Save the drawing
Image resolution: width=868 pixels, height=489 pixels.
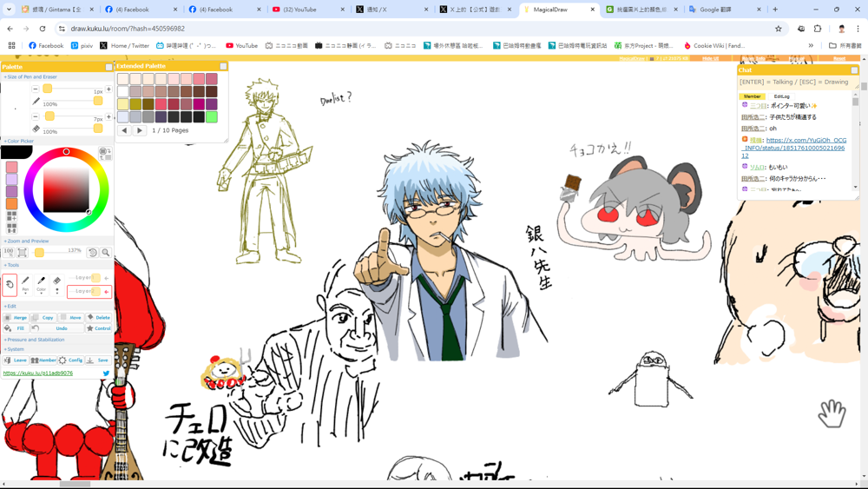point(99,360)
